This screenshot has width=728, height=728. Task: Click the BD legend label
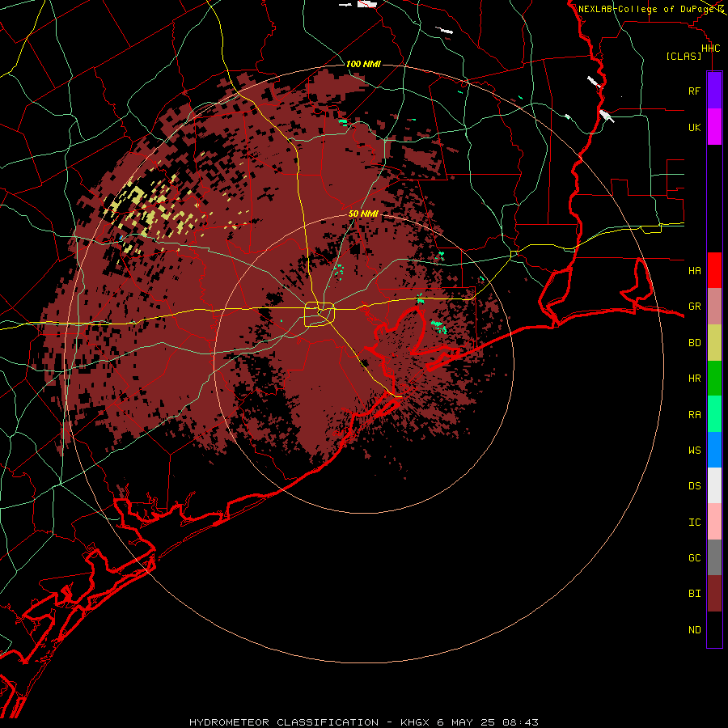tap(694, 343)
